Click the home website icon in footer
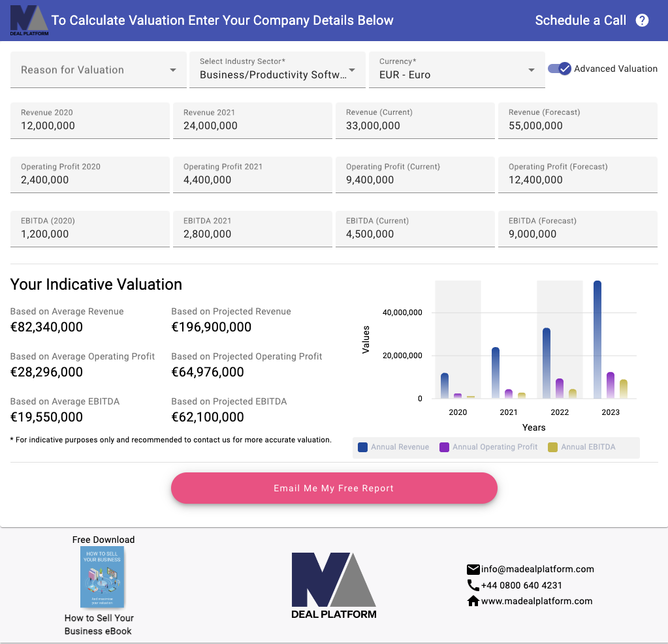The image size is (668, 644). tap(473, 601)
